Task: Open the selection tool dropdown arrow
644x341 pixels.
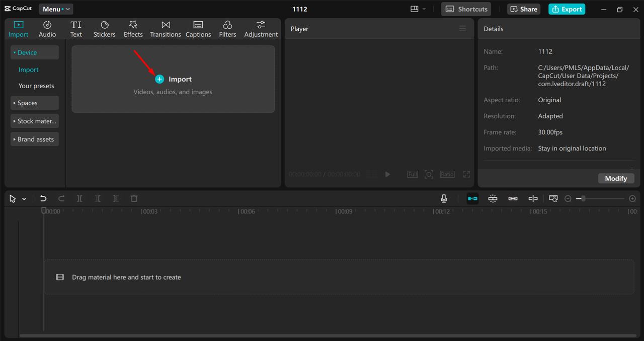Action: (24, 199)
